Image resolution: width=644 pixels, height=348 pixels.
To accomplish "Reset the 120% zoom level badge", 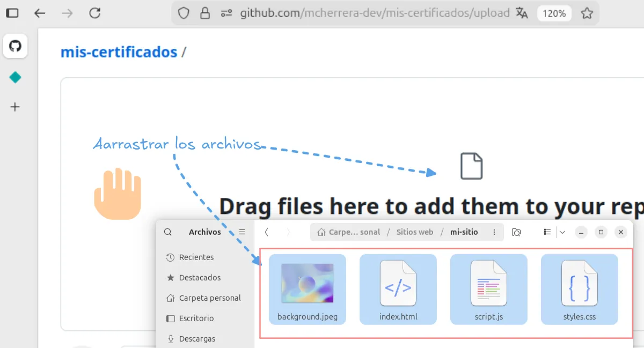I will 554,13.
